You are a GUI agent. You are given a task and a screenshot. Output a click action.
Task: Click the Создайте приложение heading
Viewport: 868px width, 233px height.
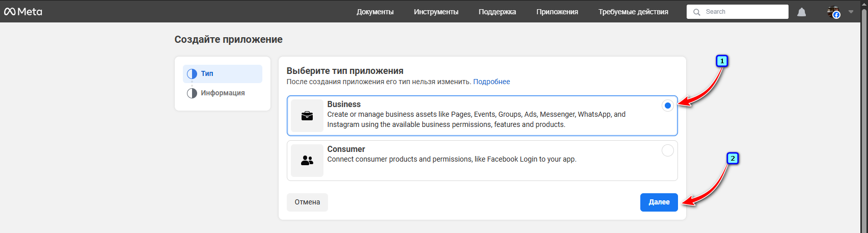pos(228,39)
